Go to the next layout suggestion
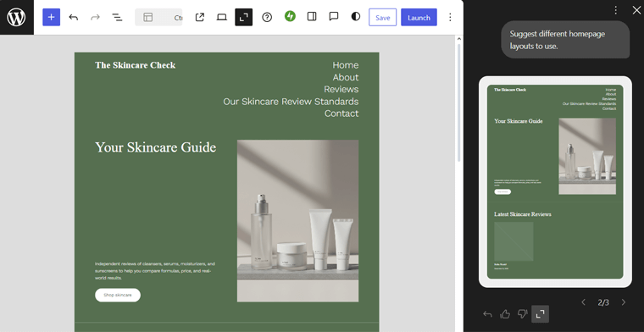 [624, 302]
